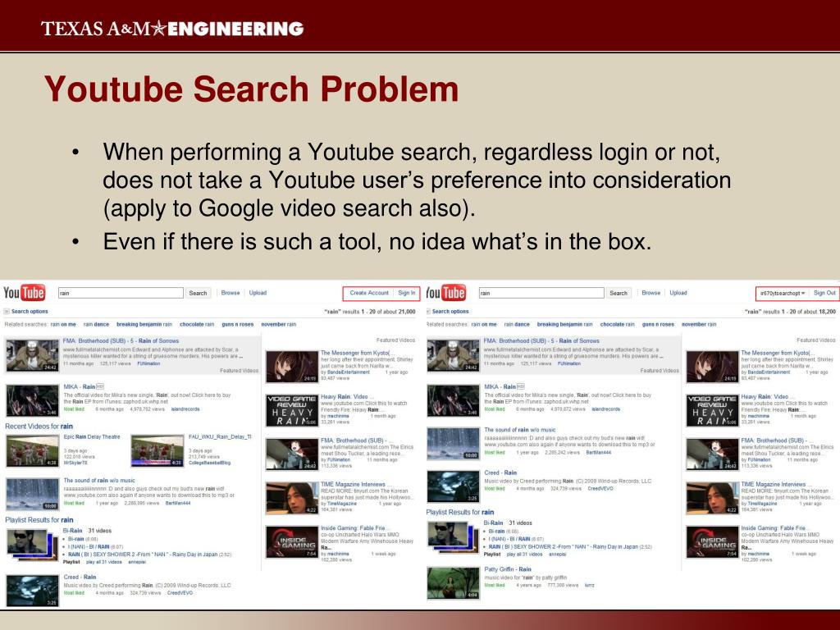This screenshot has width=840, height=630.
Task: Click the Sign Out link
Action: (824, 293)
